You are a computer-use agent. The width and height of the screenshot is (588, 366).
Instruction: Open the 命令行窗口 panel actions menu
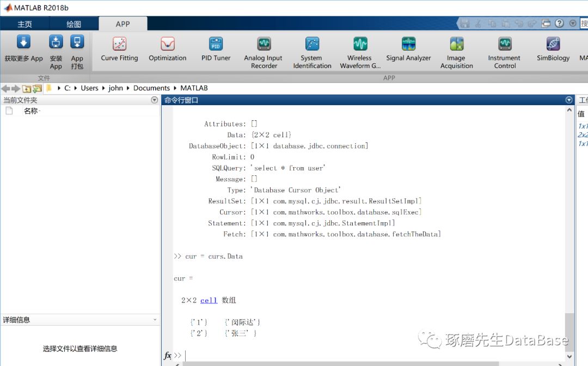pyautogui.click(x=569, y=100)
